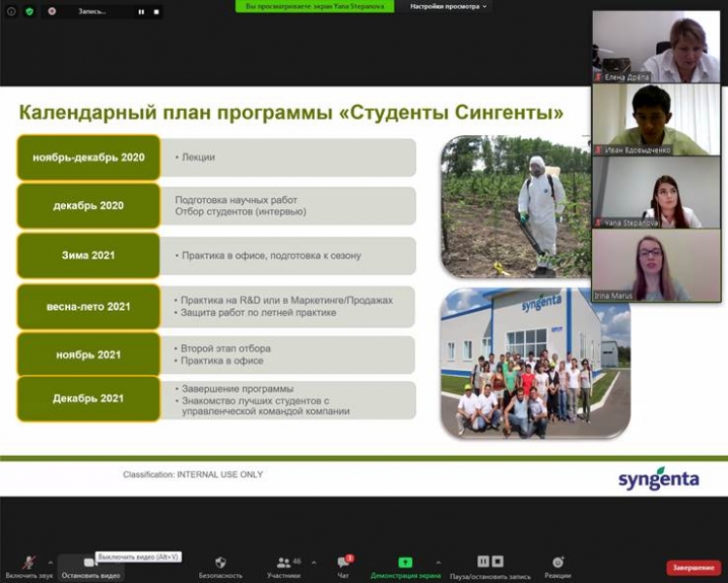
Task: Expand the screen share options caret
Action: point(438,563)
